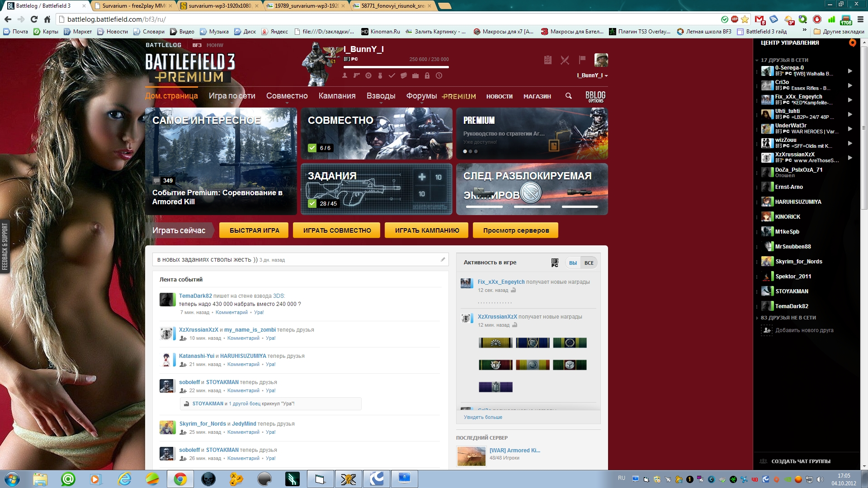The image size is (868, 488).
Task: Click the Gmail extension icon in toolbar
Action: tap(759, 19)
